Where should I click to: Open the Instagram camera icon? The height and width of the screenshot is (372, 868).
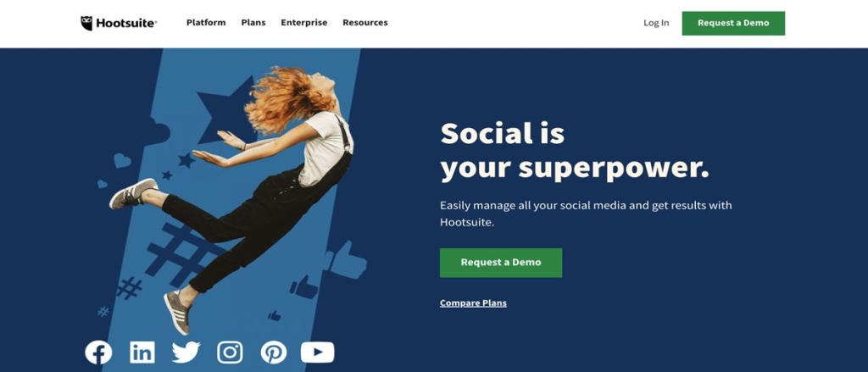tap(230, 353)
